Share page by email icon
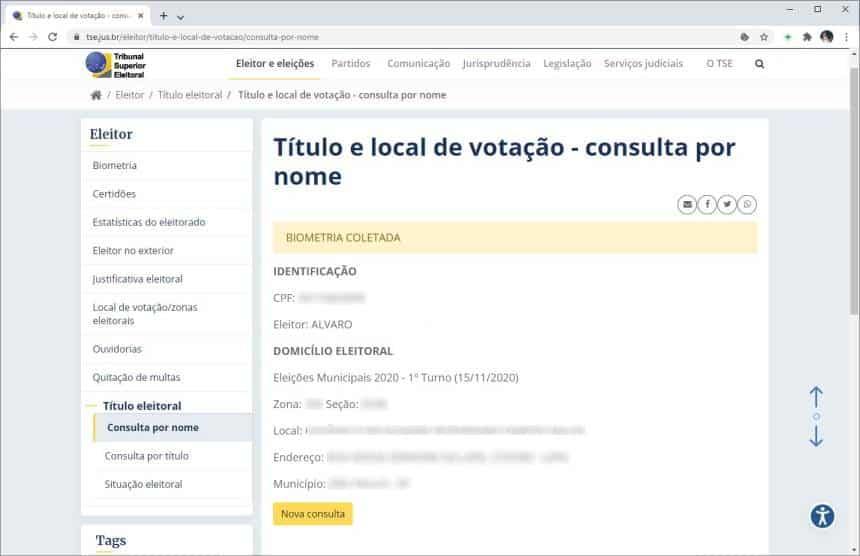 click(687, 205)
